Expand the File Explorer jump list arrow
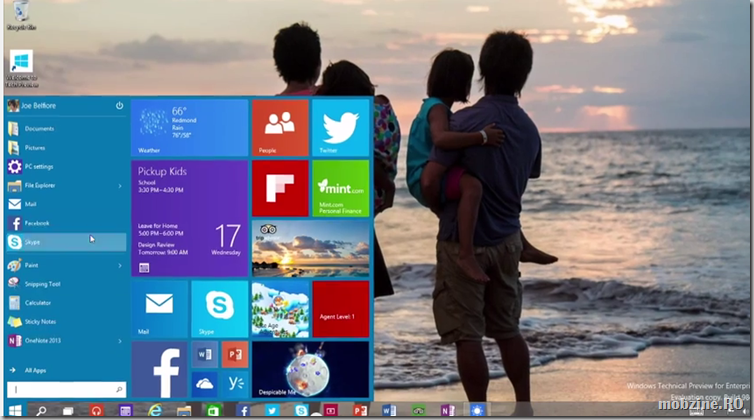Viewport: 754px width, 420px height. point(120,185)
